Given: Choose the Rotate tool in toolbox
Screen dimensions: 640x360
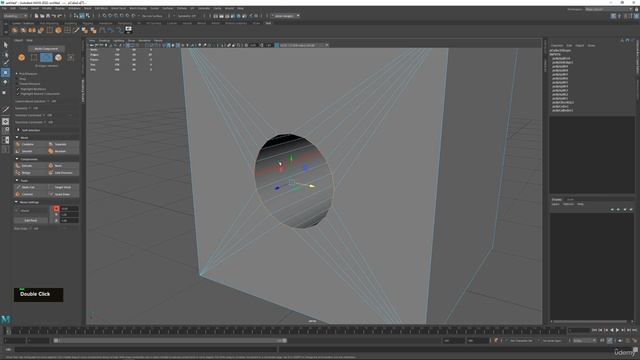Looking at the screenshot, I should tap(5, 82).
